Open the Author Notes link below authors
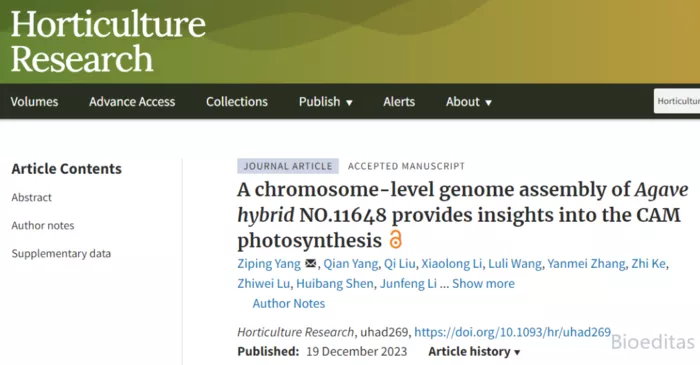This screenshot has height=365, width=700. point(289,303)
